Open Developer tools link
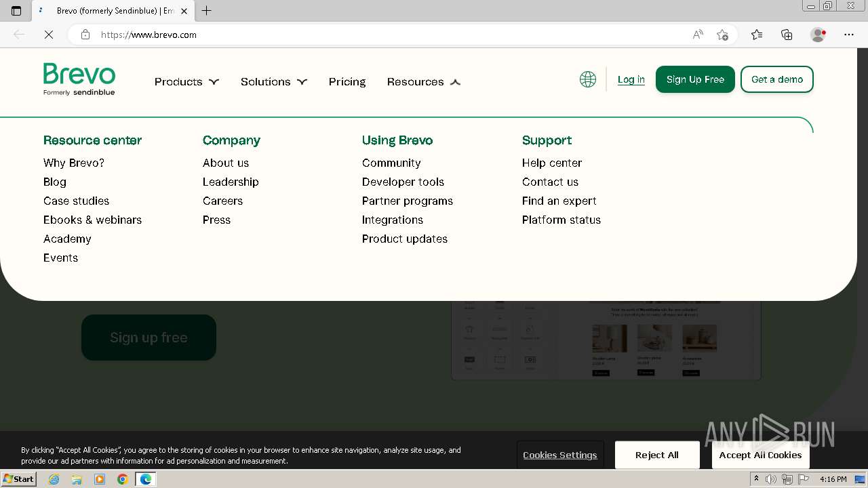The image size is (868, 488). coord(403,182)
